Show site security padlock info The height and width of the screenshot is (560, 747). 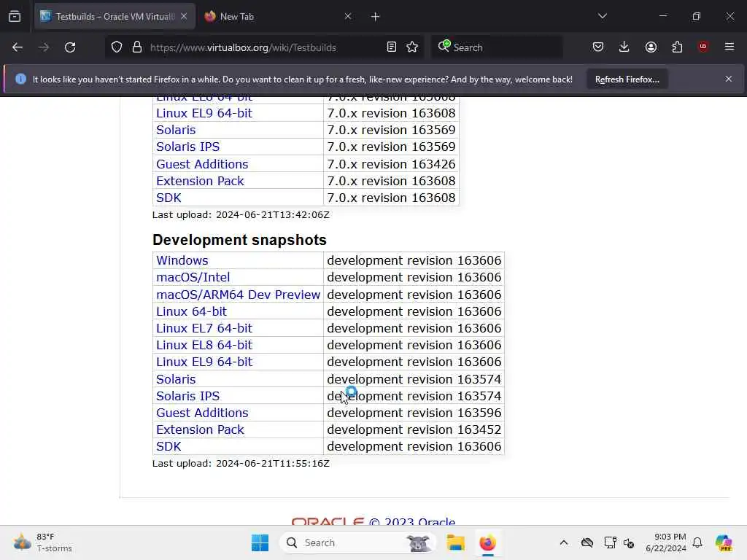(137, 47)
